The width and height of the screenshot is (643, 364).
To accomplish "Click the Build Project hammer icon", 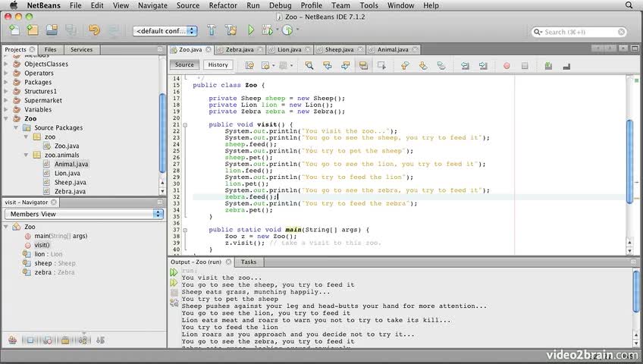I will pos(212,30).
